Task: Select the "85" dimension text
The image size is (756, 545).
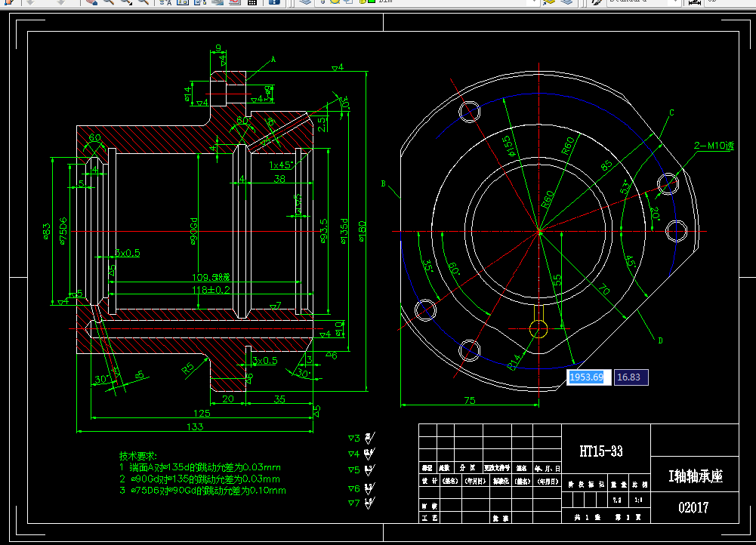Action: (x=606, y=165)
